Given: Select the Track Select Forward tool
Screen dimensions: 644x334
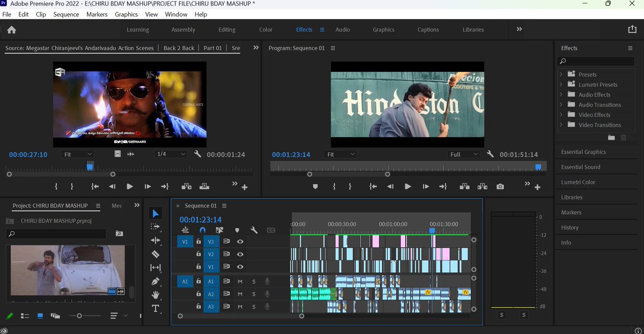Looking at the screenshot, I should coord(156,227).
